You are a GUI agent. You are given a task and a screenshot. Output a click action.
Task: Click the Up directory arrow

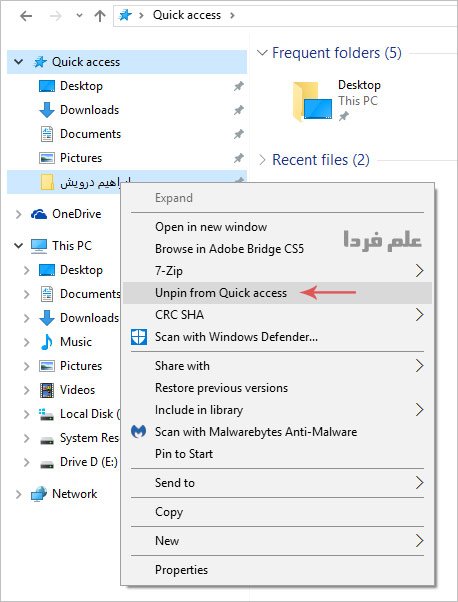pyautogui.click(x=100, y=16)
